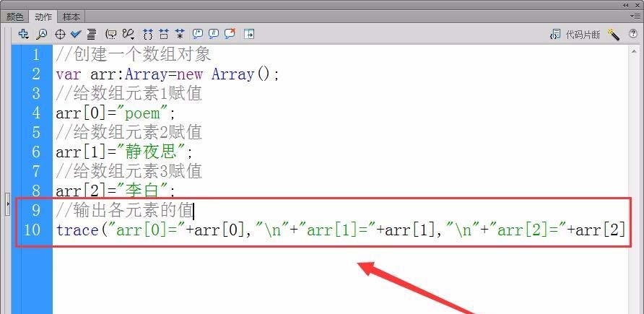This screenshot has width=644, height=314.
Task: Open help question mark icon
Action: 633,34
